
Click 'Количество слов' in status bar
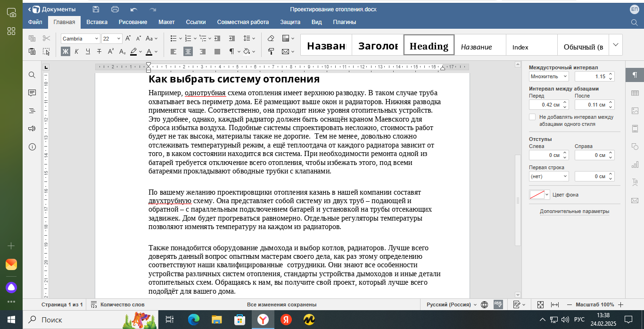122,304
